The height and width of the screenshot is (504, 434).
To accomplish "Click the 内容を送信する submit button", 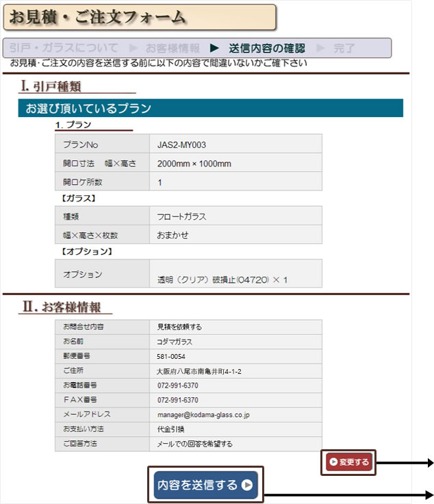I will tap(205, 485).
